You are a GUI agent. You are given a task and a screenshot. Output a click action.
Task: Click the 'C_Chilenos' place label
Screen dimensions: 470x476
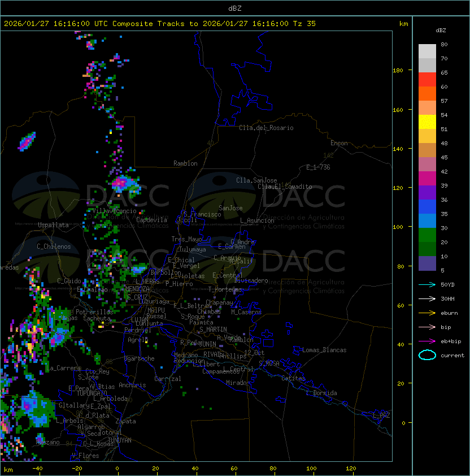(54, 246)
